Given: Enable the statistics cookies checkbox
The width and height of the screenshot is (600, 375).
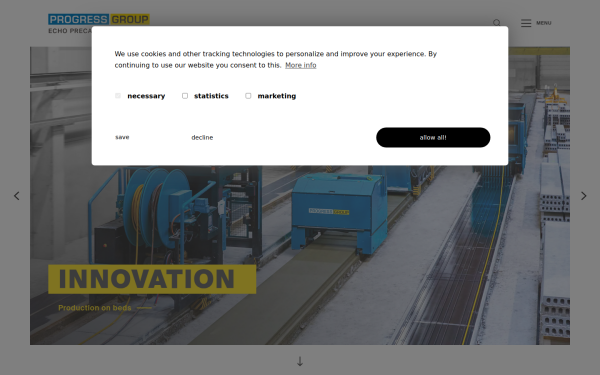Looking at the screenshot, I should 185,96.
